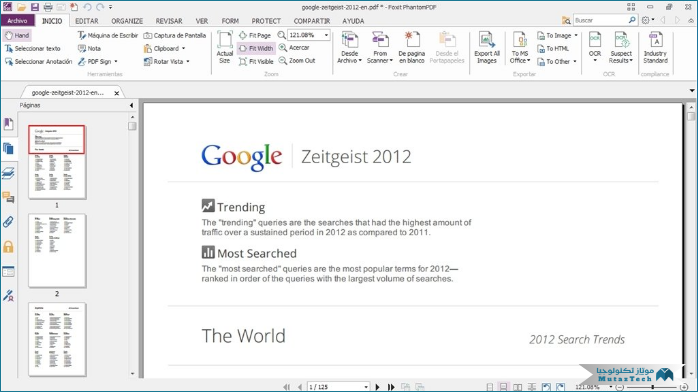Expand the Clipboard dropdown
The width and height of the screenshot is (698, 392).
coord(183,48)
